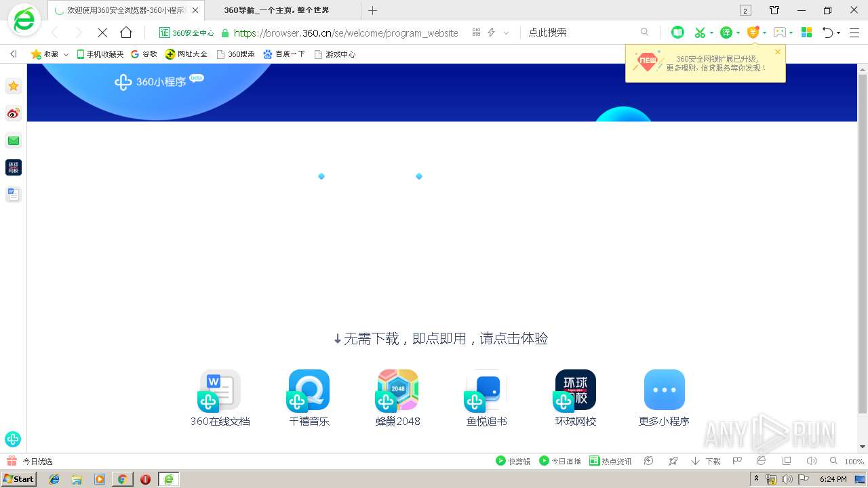The image size is (868, 488).
Task: Toggle the browser mute speaker icon
Action: tap(811, 462)
